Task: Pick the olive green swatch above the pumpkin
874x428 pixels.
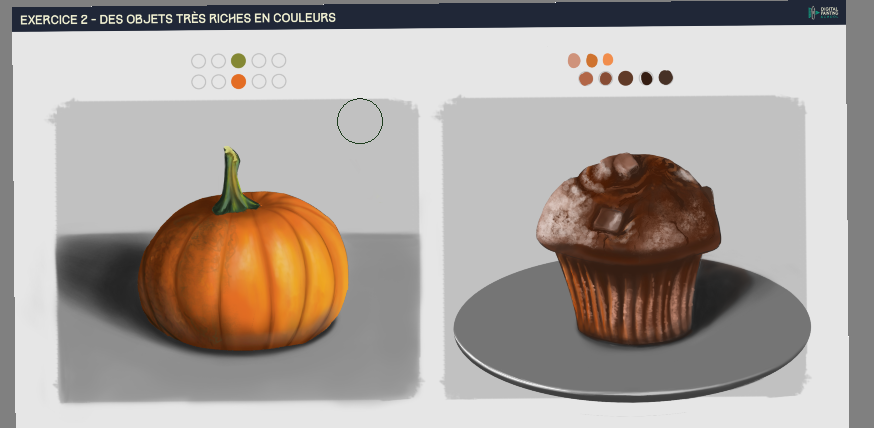Action: 239,61
